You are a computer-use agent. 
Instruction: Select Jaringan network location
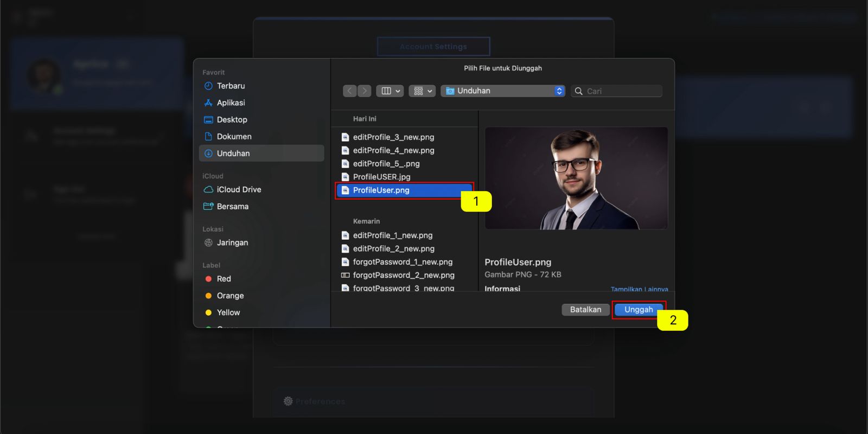tap(232, 242)
